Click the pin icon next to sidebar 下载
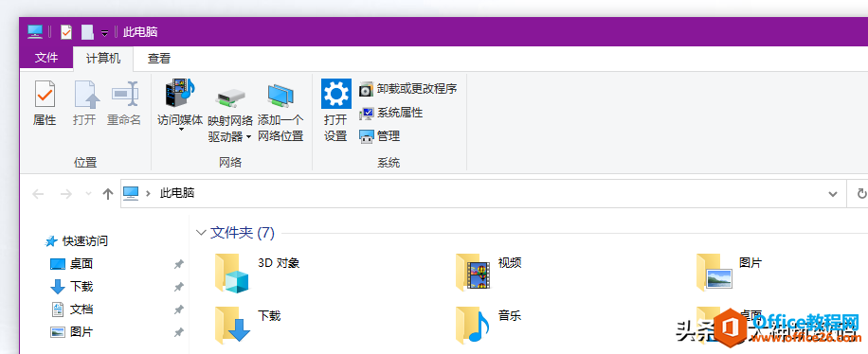This screenshot has width=868, height=354. [x=178, y=287]
